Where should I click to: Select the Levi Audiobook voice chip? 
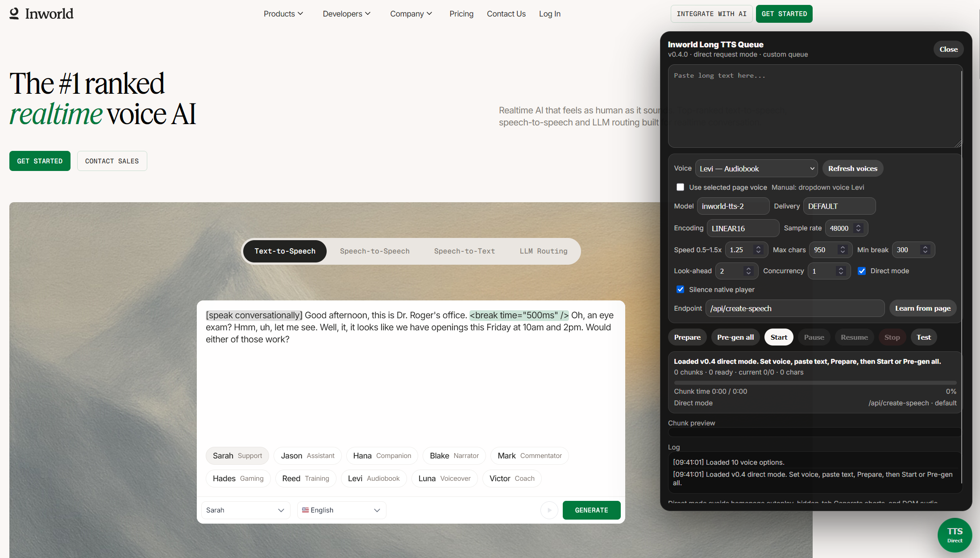(x=374, y=479)
